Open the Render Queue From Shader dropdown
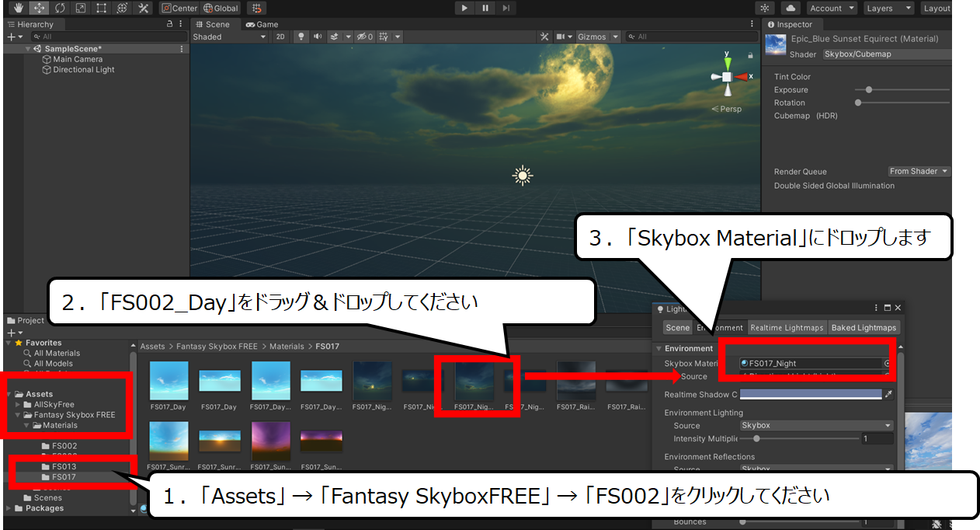 [x=919, y=171]
